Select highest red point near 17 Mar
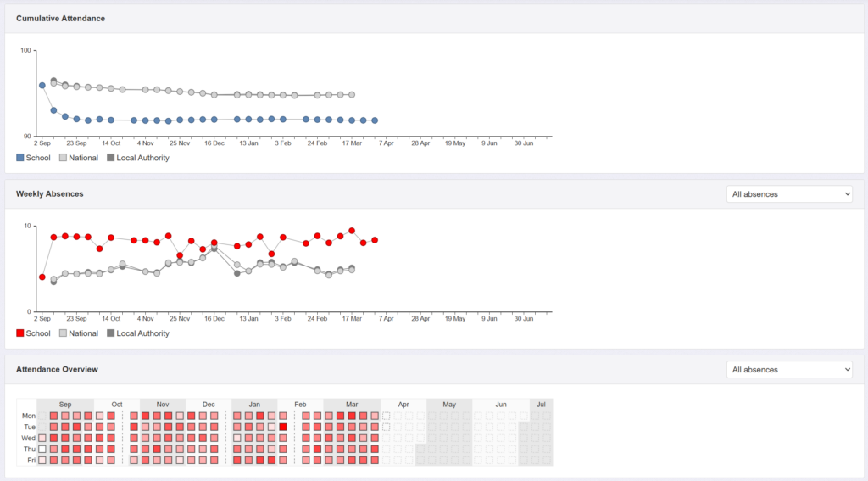 click(x=352, y=231)
